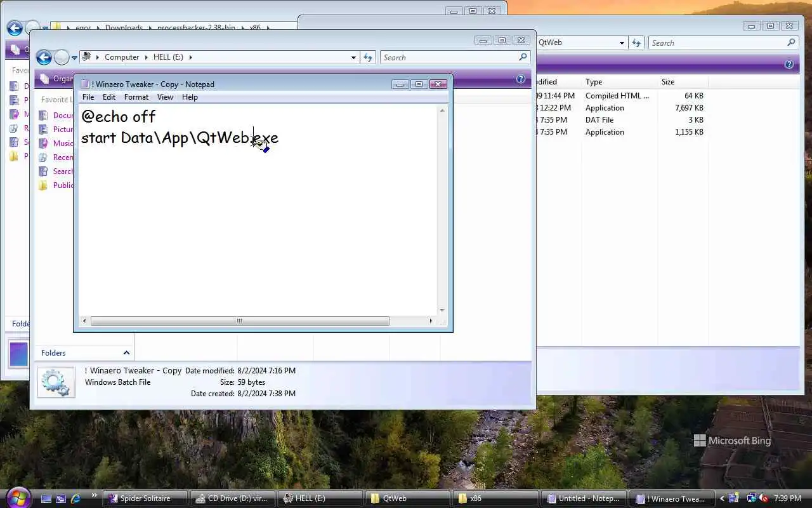Click the search magnifier in HELL (E:) window
This screenshot has width=812, height=508.
[523, 57]
